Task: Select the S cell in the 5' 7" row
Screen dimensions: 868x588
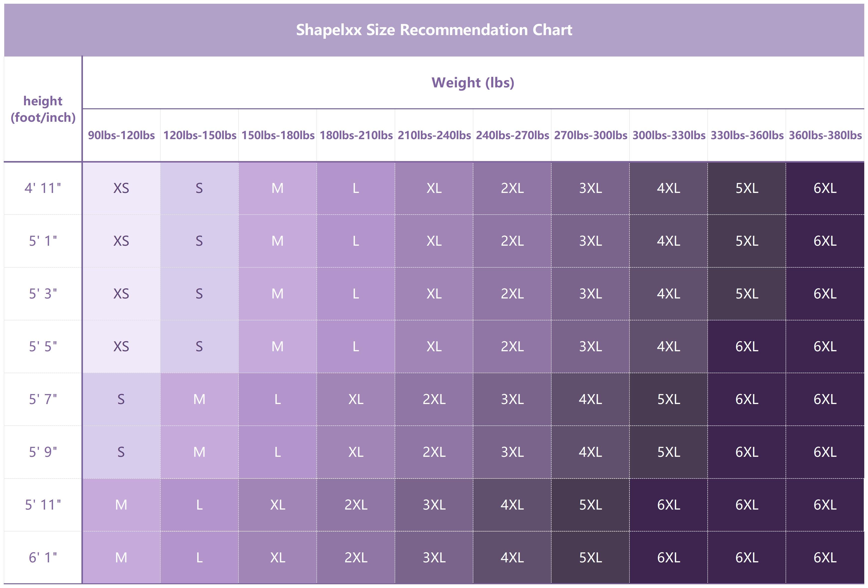Action: tap(122, 400)
